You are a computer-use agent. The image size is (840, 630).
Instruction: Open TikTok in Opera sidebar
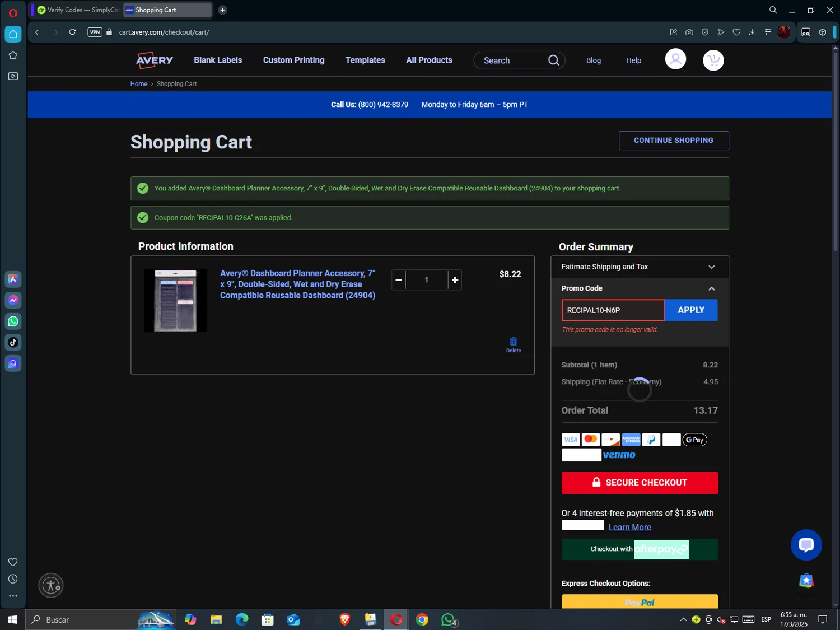tap(13, 342)
